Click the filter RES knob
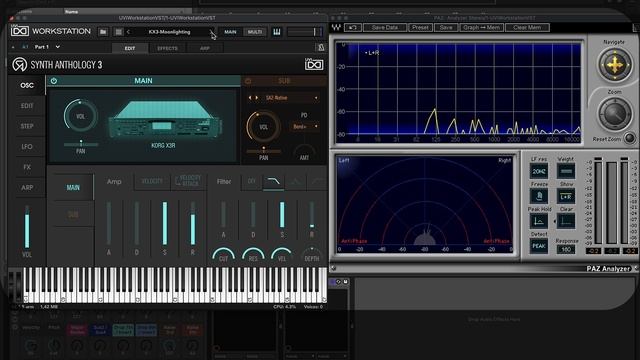Image resolution: width=640 pixels, height=360 pixels. click(253, 255)
